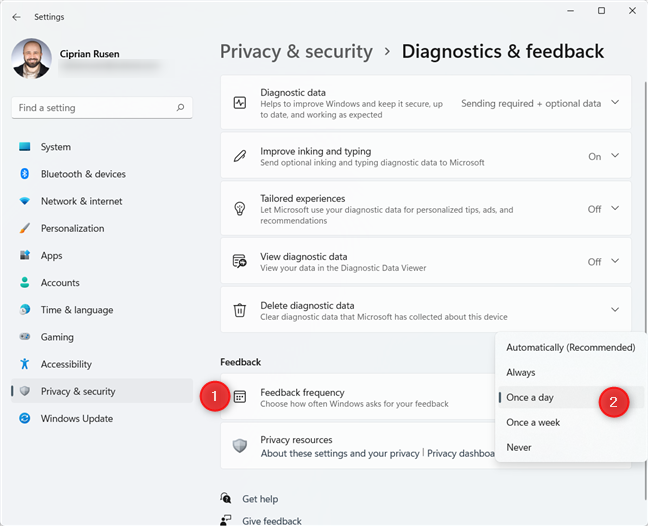The height and width of the screenshot is (526, 648).
Task: Click the Get help headset icon
Action: (226, 498)
